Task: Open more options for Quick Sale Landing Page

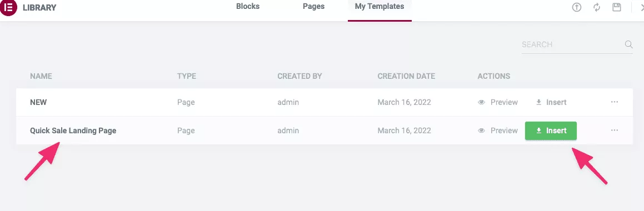Action: point(615,130)
